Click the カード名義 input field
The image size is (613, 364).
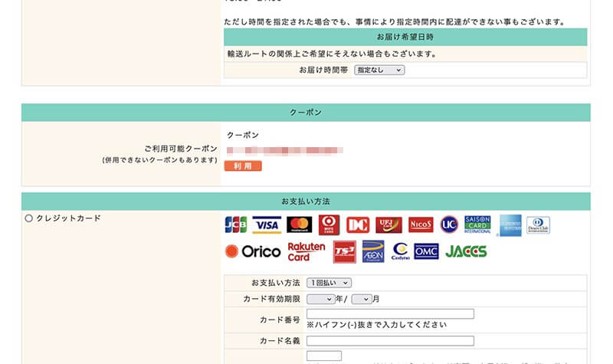point(390,341)
